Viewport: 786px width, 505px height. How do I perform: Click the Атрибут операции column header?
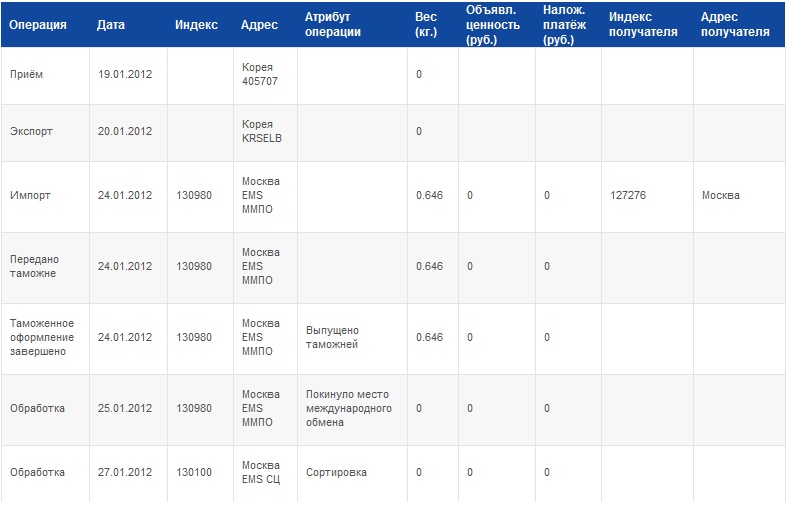[333, 25]
